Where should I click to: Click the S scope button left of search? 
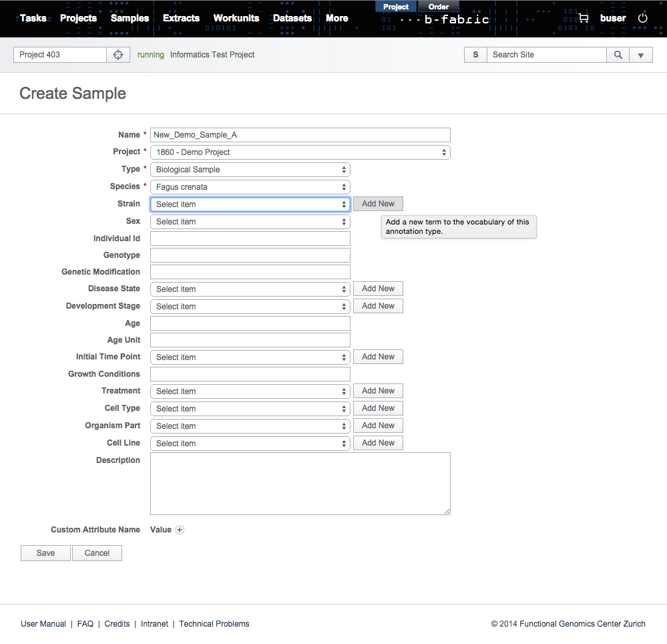point(475,55)
